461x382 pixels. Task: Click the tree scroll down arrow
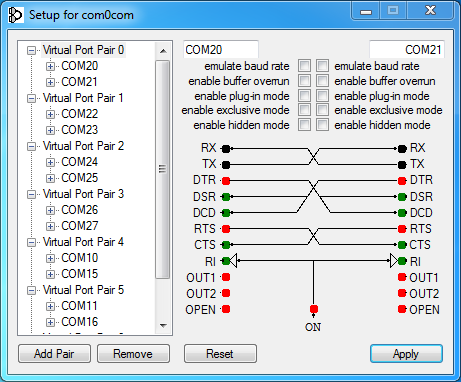click(x=163, y=326)
